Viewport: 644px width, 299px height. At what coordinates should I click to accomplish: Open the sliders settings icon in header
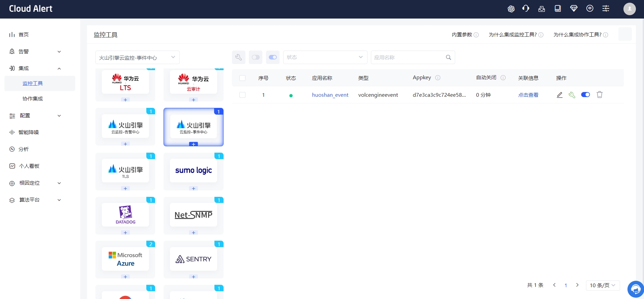coord(606,9)
